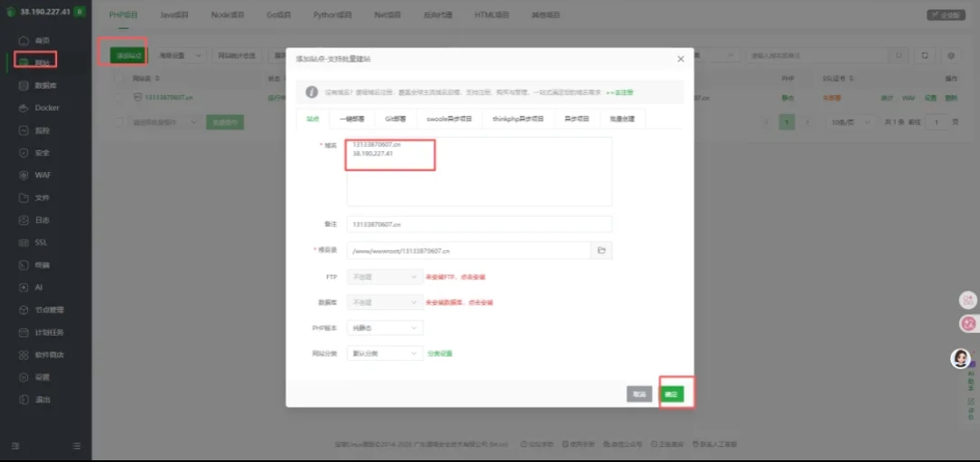Open the SSL sidebar icon
Screen dimensions: 980x462
[x=24, y=243]
